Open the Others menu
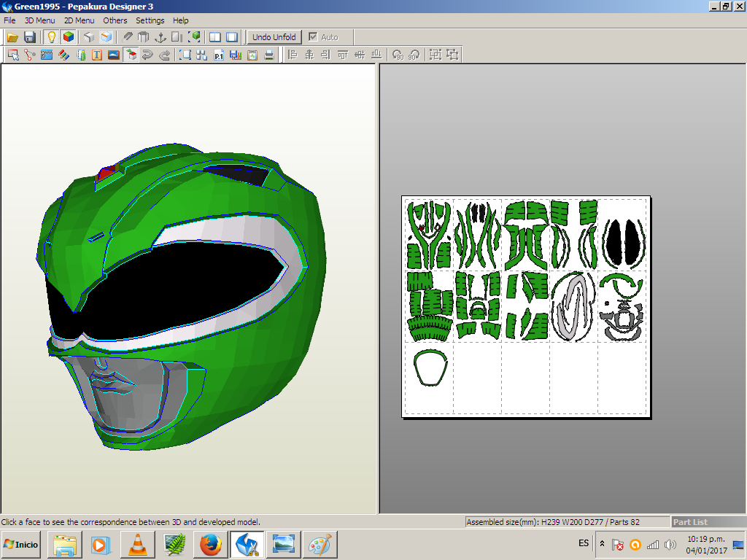This screenshot has height=560, width=747. pyautogui.click(x=115, y=20)
